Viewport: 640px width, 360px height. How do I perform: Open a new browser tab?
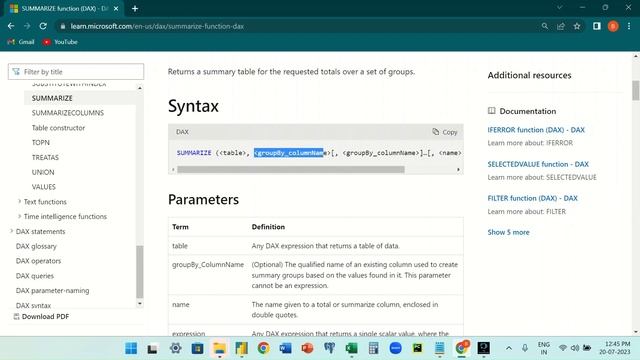tap(135, 8)
